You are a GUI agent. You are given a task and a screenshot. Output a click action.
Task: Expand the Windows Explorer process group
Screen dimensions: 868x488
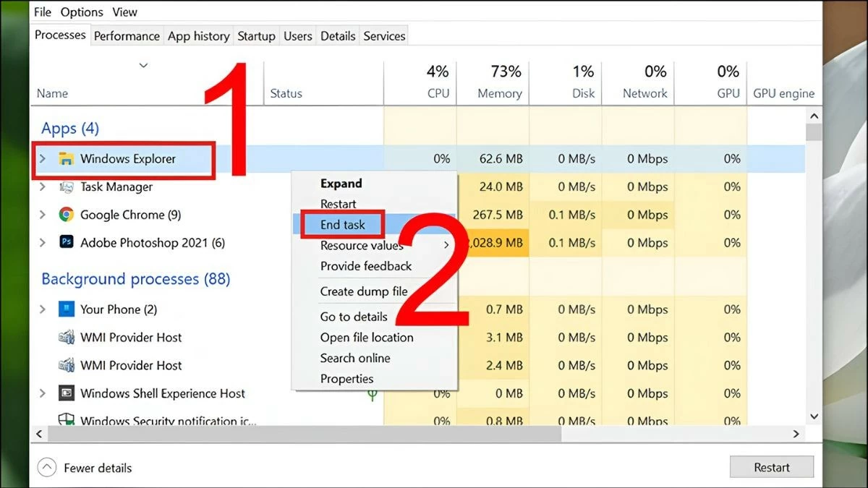43,159
